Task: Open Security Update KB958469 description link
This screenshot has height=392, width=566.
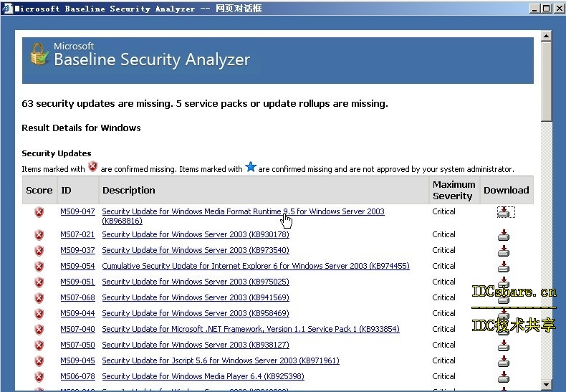Action: tap(196, 313)
